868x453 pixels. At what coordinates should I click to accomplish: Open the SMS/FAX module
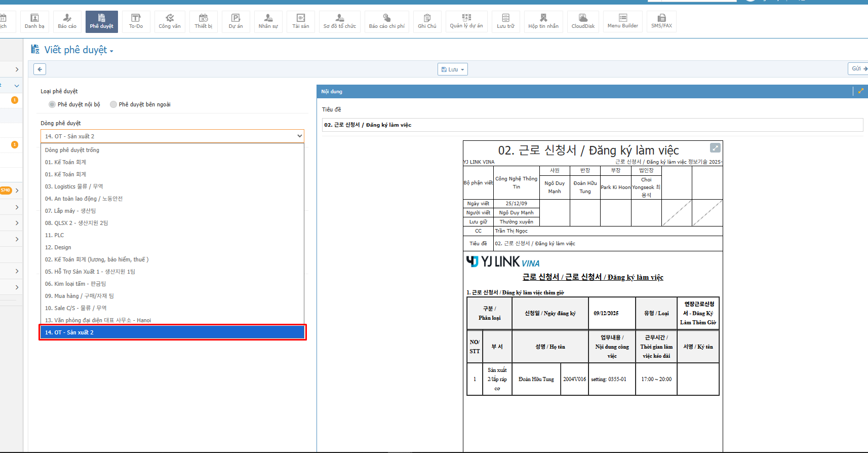pos(661,21)
